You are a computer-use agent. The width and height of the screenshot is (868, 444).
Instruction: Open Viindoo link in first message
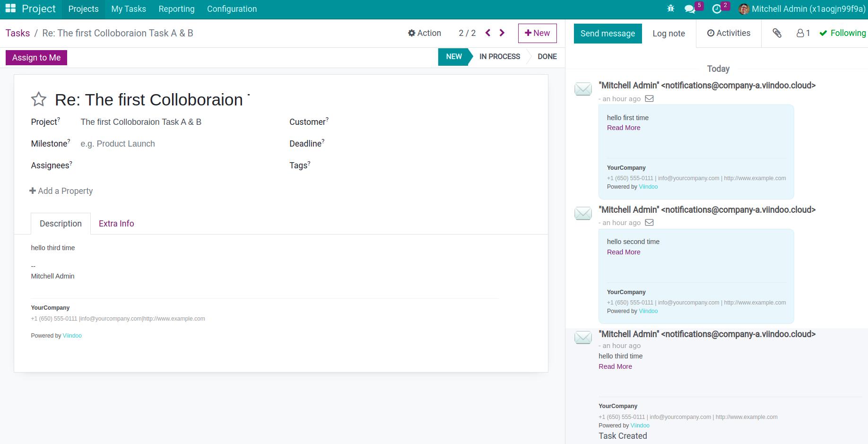(x=648, y=187)
